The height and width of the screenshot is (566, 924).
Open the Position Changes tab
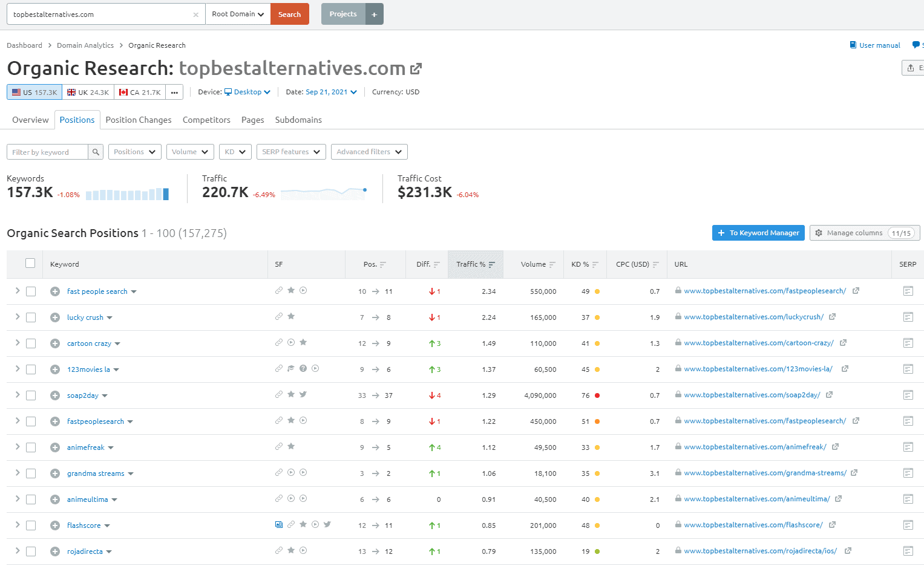[139, 120]
